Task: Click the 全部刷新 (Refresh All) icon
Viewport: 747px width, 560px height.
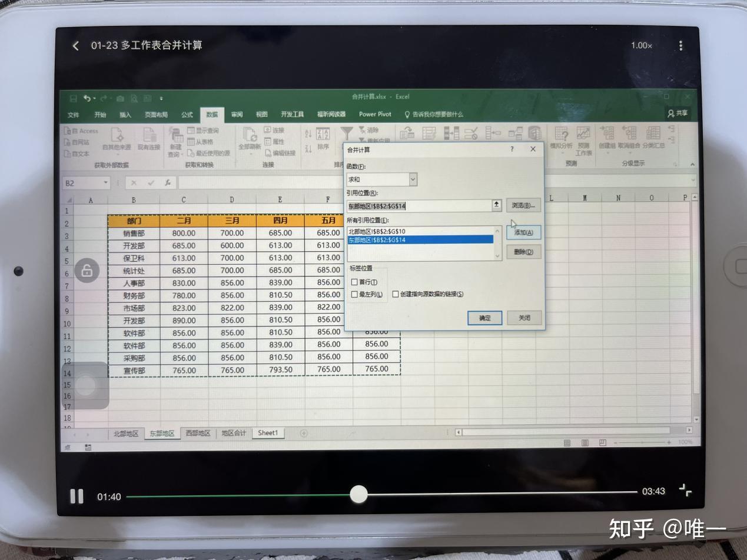Action: tap(250, 141)
